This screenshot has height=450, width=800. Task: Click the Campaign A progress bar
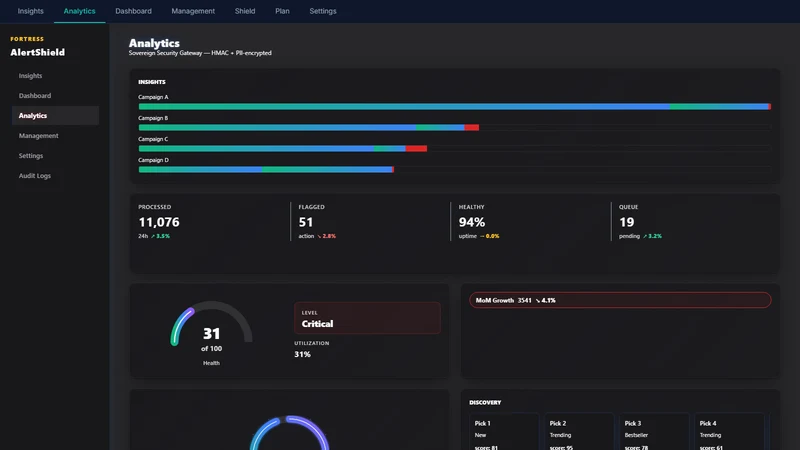pyautogui.click(x=455, y=107)
